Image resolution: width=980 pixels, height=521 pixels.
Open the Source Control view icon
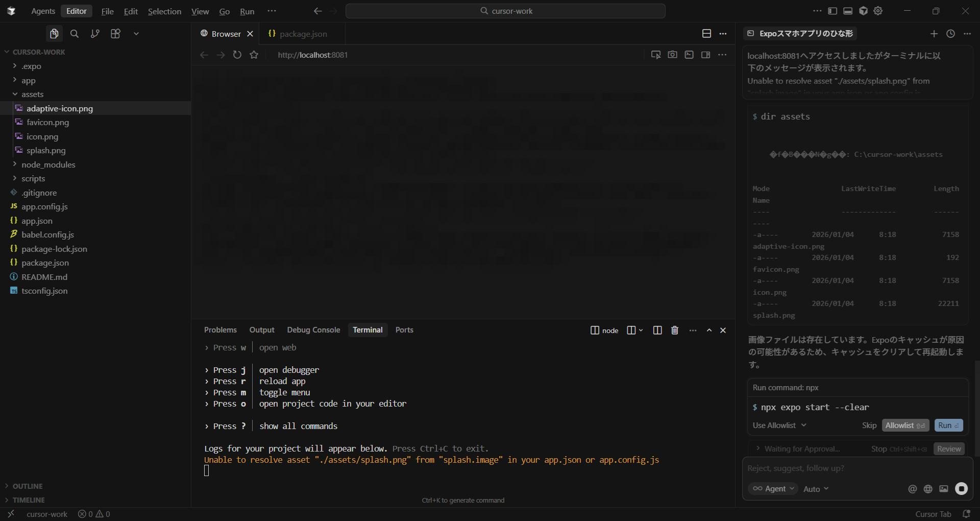point(95,34)
